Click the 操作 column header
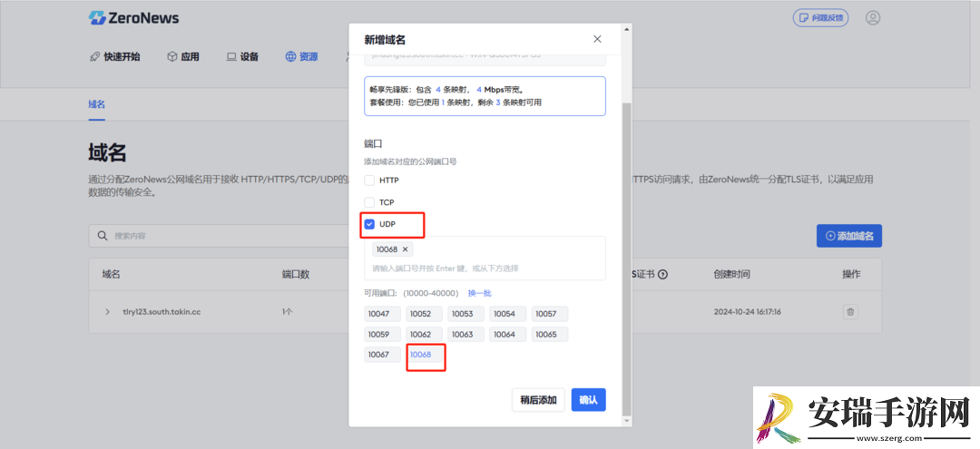Image resolution: width=980 pixels, height=449 pixels. pyautogui.click(x=851, y=274)
